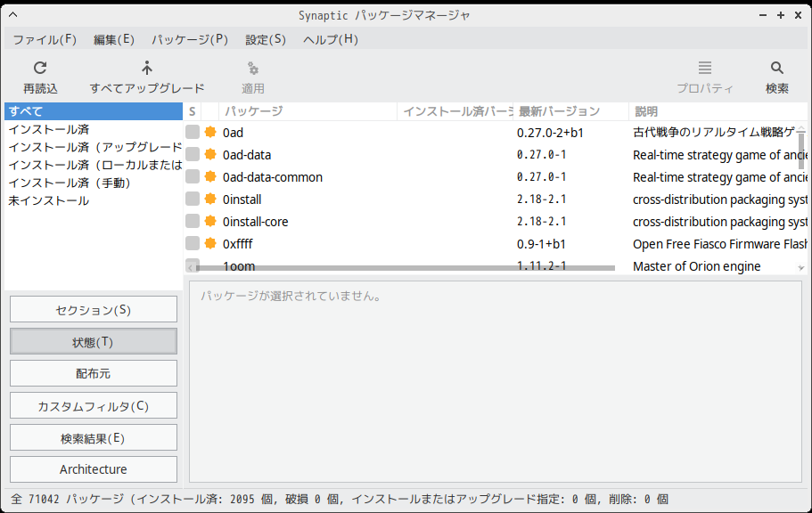Click the search (検索) magnifier icon
Viewport: 812px width, 513px height.
click(776, 68)
